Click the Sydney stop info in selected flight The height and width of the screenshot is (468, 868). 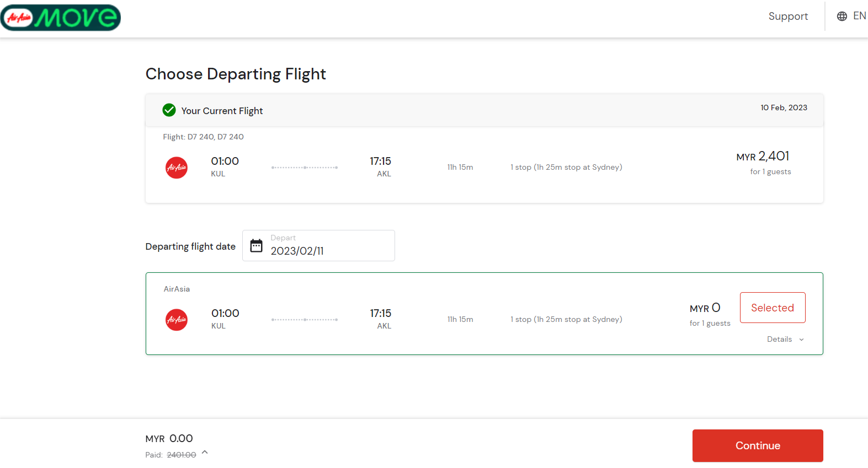566,320
